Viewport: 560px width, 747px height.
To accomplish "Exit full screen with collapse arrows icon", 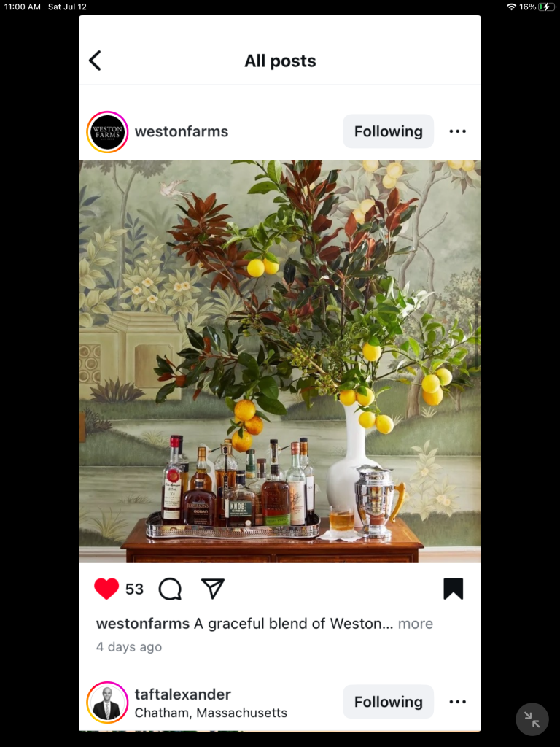I will pyautogui.click(x=532, y=719).
